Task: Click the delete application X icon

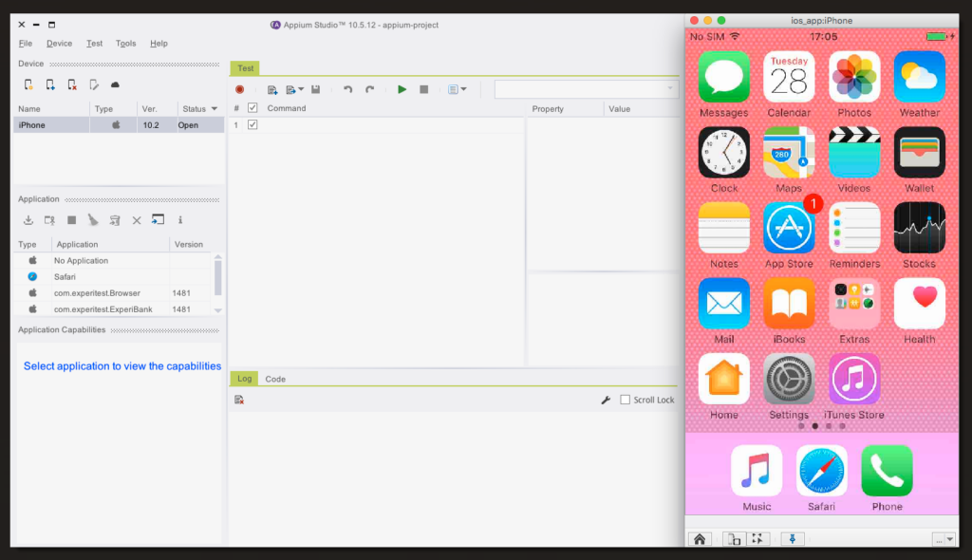Action: click(137, 220)
